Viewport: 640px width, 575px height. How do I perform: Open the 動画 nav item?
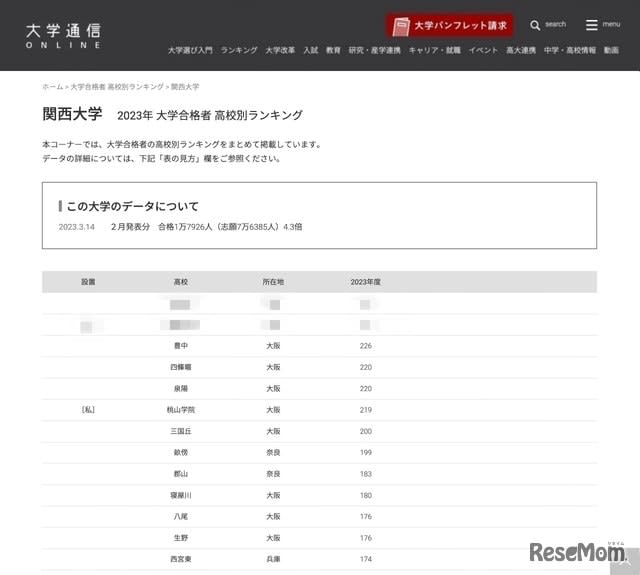pos(611,50)
